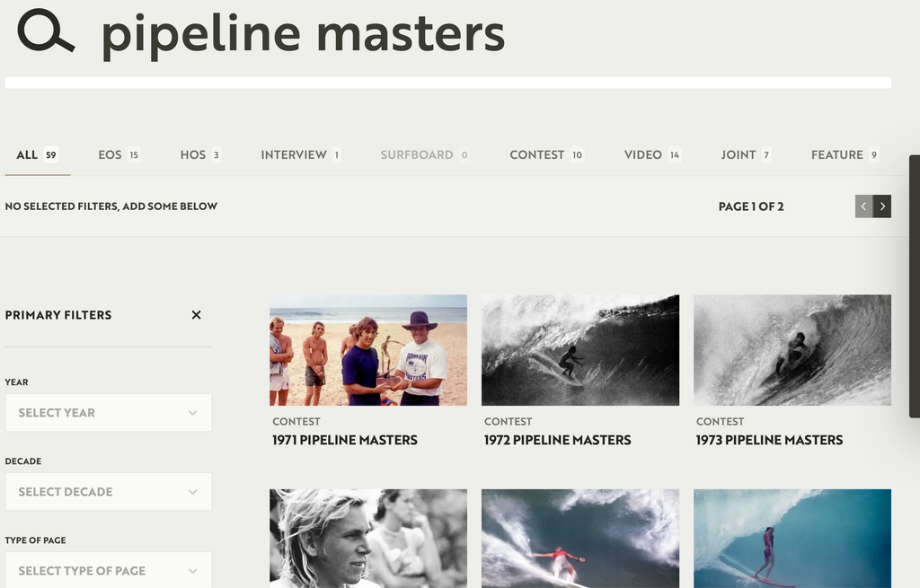This screenshot has height=588, width=920.
Task: Expand the Select Decade dropdown
Action: coord(108,492)
